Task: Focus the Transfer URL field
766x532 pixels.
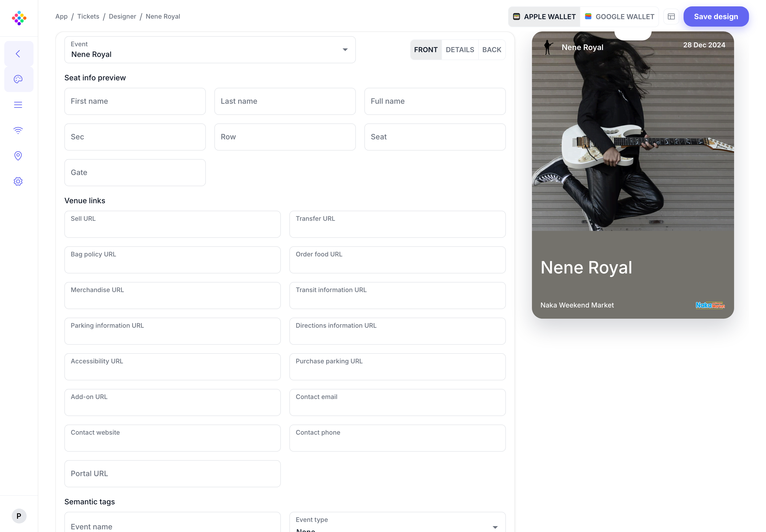Action: (x=397, y=224)
